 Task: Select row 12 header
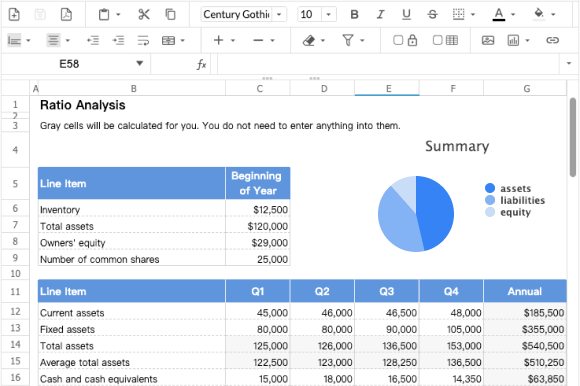coord(15,312)
